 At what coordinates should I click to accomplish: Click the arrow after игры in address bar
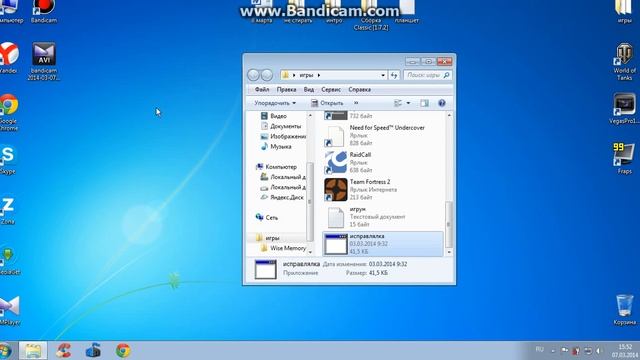(319, 75)
